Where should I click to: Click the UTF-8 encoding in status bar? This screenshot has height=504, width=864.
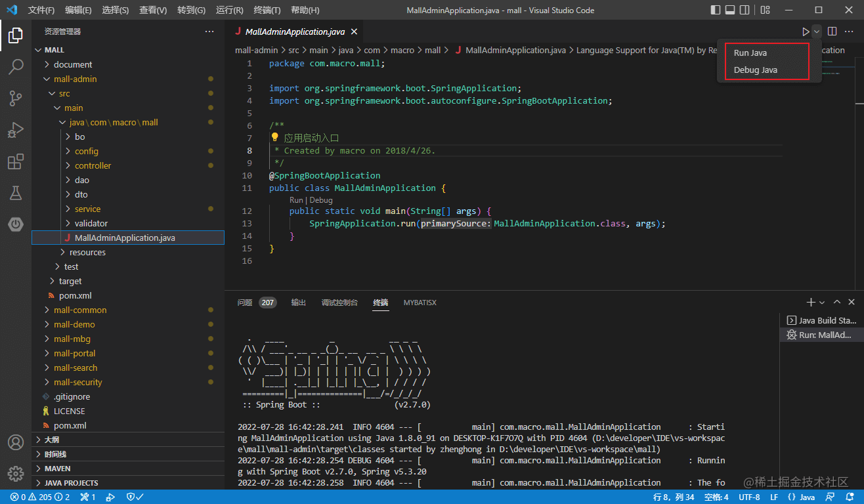click(750, 497)
